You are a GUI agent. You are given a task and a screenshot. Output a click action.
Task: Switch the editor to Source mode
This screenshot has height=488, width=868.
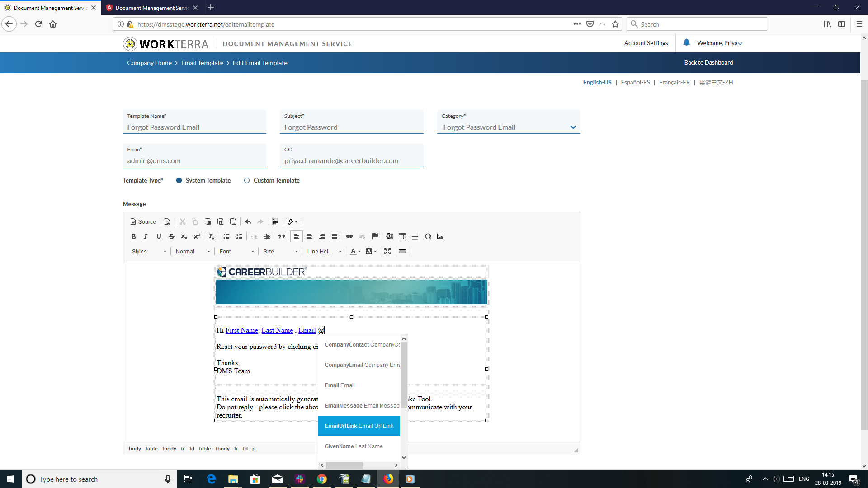(143, 221)
